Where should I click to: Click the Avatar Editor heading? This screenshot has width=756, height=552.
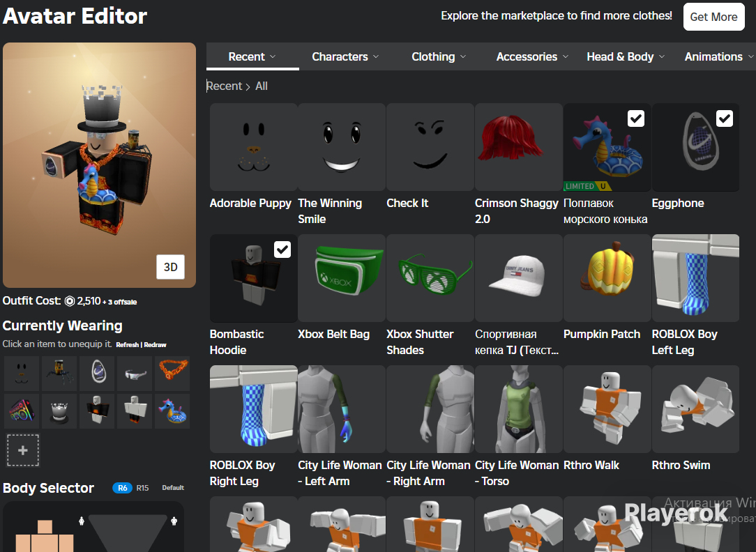click(75, 16)
